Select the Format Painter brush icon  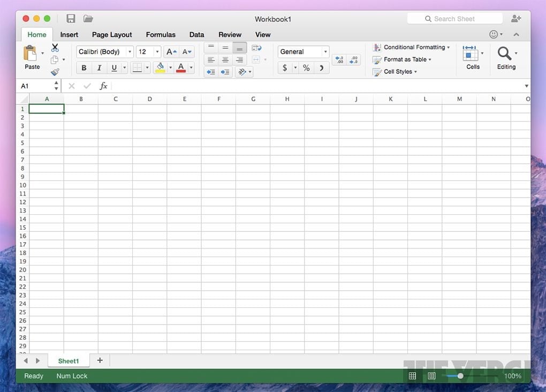pyautogui.click(x=55, y=72)
